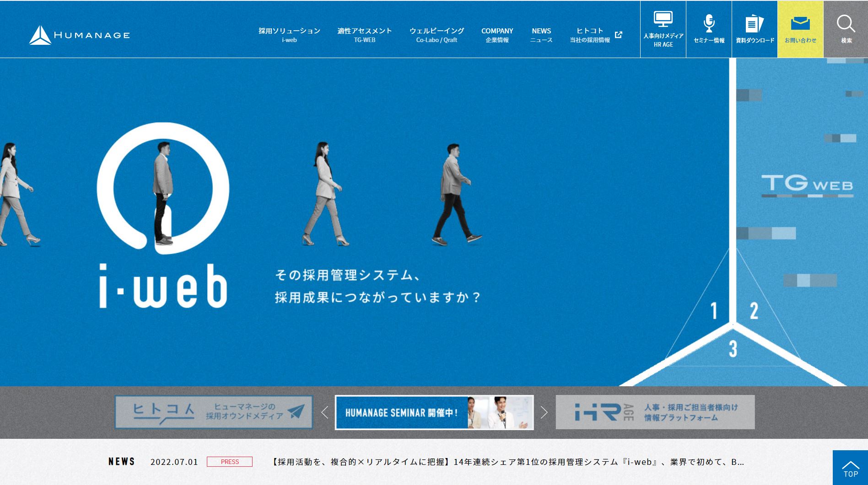Open the 2022.07.01 i-web press news headline
868x485 pixels.
[x=508, y=462]
